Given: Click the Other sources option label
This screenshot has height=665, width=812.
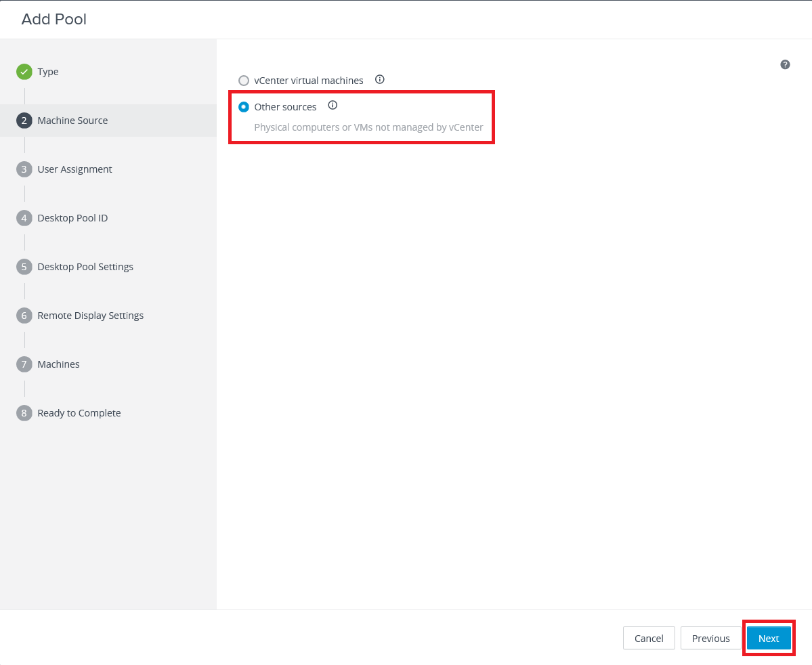Looking at the screenshot, I should pyautogui.click(x=285, y=107).
